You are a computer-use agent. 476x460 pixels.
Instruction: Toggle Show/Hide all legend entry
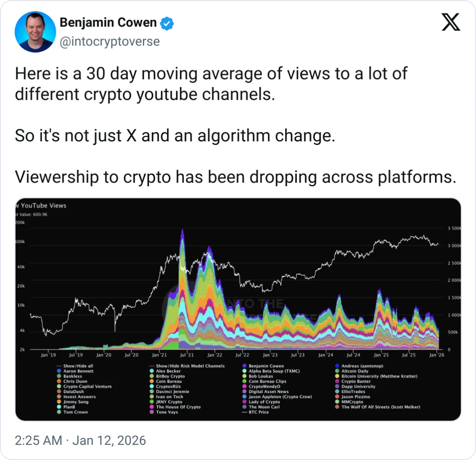click(x=77, y=366)
